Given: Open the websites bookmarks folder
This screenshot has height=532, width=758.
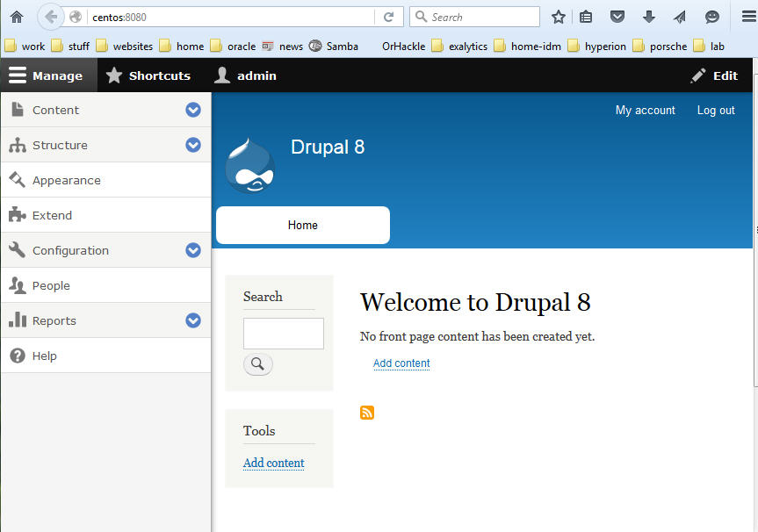Looking at the screenshot, I should coord(125,47).
